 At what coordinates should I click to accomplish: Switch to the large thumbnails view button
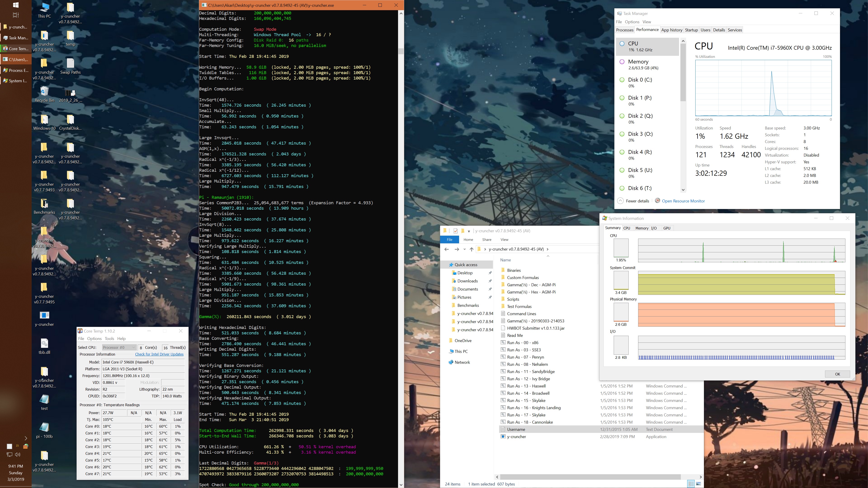coord(698,484)
